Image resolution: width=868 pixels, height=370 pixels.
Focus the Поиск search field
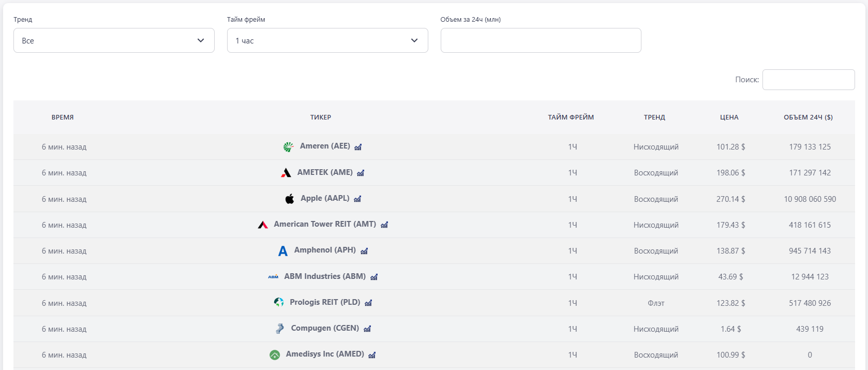[x=808, y=80]
